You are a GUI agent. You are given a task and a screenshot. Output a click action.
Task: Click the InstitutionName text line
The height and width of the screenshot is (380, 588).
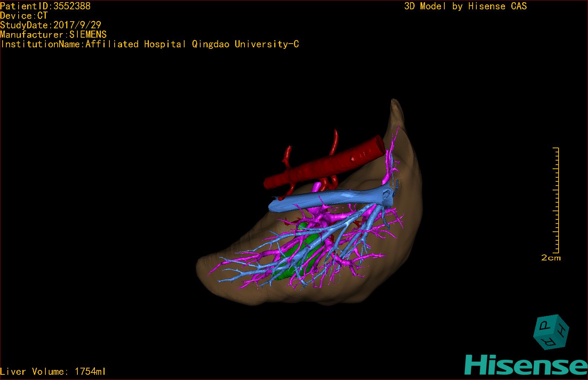pos(150,44)
